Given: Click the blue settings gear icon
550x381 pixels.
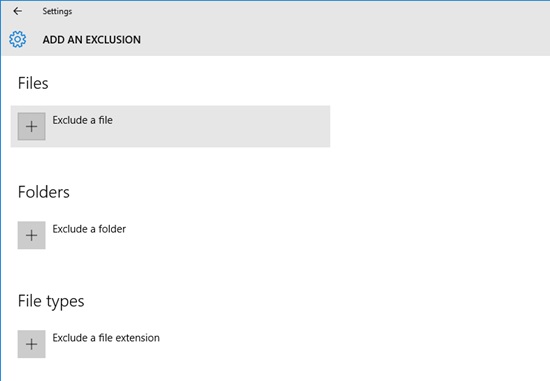Looking at the screenshot, I should pos(18,39).
